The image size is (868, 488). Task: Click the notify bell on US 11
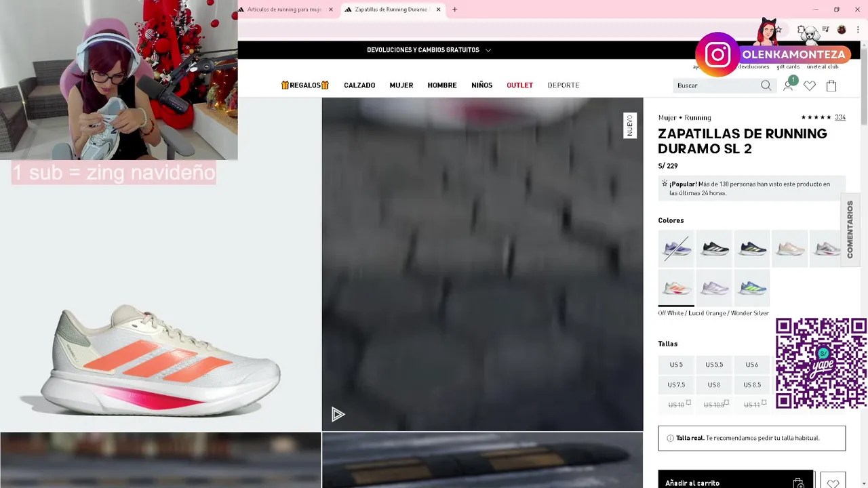click(764, 403)
